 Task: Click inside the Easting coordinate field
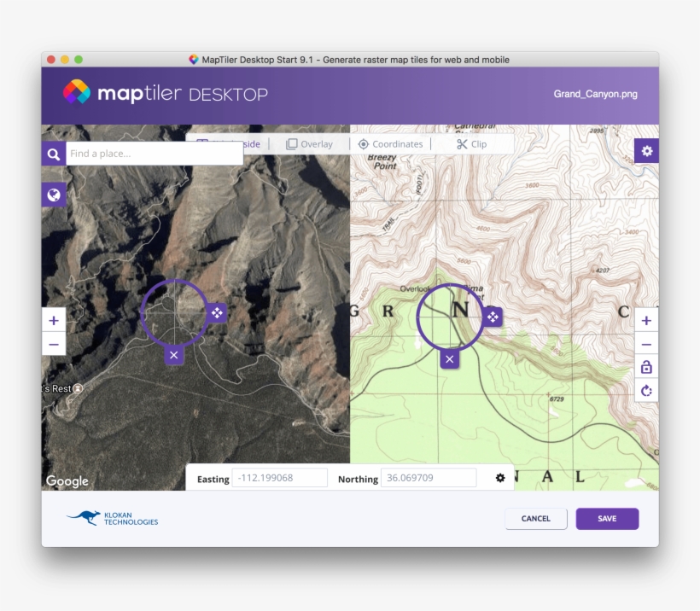[280, 477]
